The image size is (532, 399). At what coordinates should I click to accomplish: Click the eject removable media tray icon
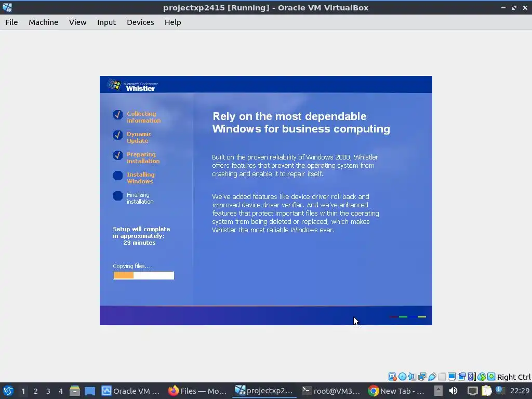(438, 391)
